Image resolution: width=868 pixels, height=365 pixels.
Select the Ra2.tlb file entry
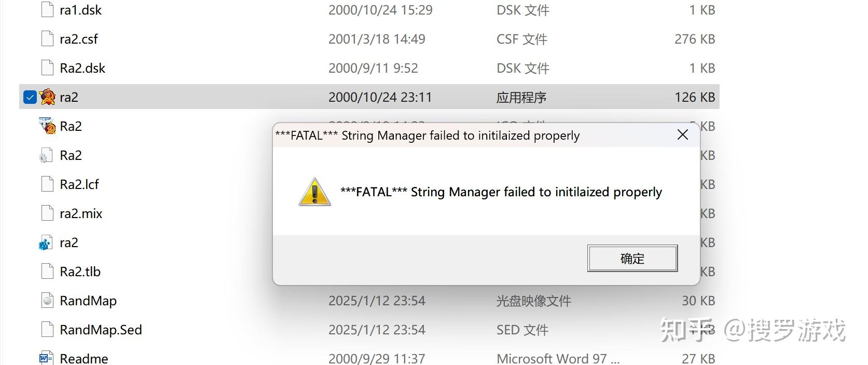pos(80,271)
